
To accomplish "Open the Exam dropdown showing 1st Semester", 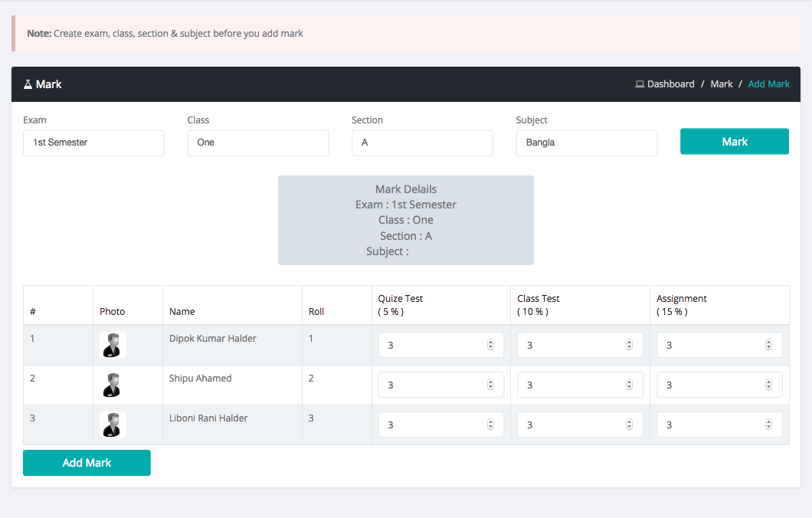I will coord(93,143).
